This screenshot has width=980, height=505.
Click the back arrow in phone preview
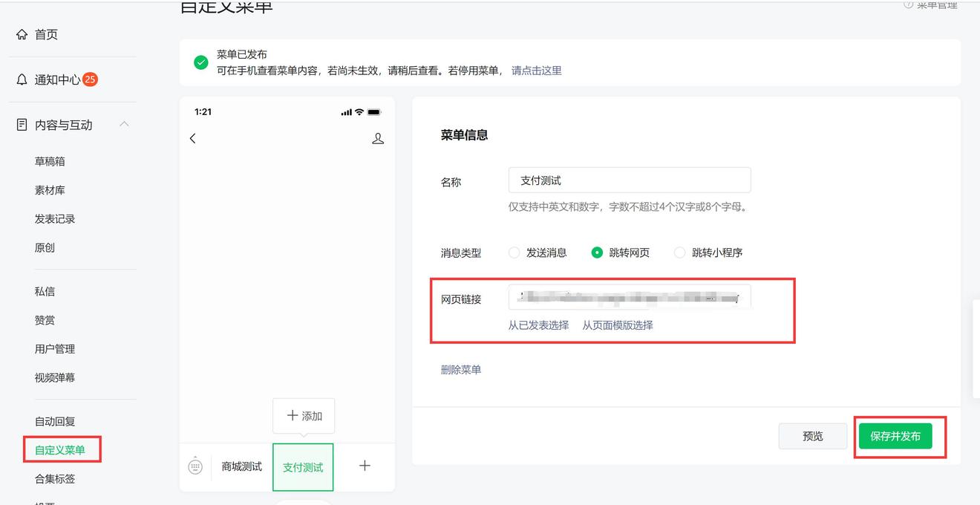[x=193, y=139]
